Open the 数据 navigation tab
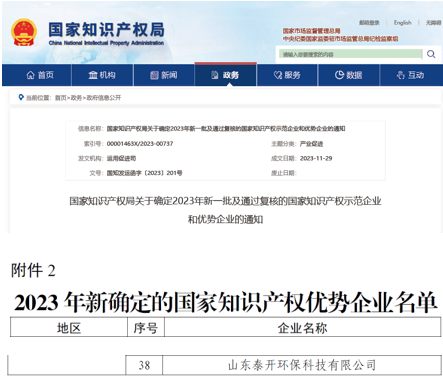The image size is (443, 379). (x=349, y=75)
